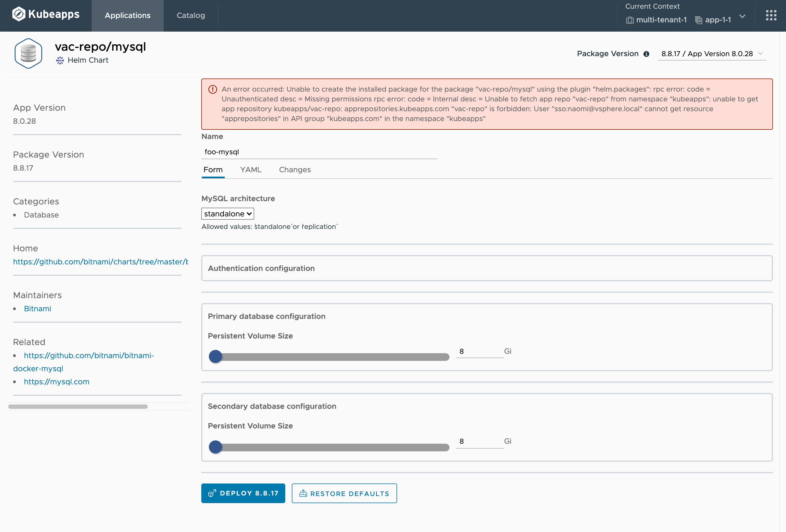
Task: Open the MySQL architecture standalone dropdown
Action: point(227,213)
